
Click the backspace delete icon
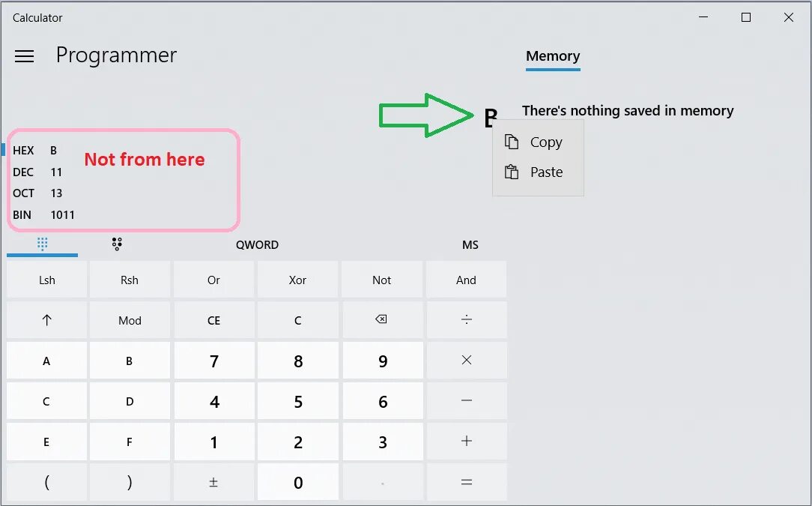(x=382, y=320)
